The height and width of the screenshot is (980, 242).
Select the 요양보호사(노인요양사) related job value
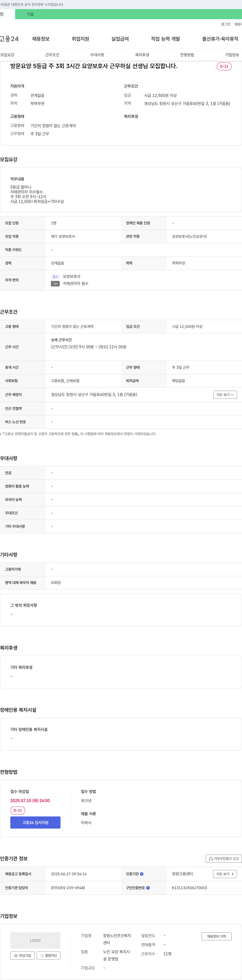(189, 236)
